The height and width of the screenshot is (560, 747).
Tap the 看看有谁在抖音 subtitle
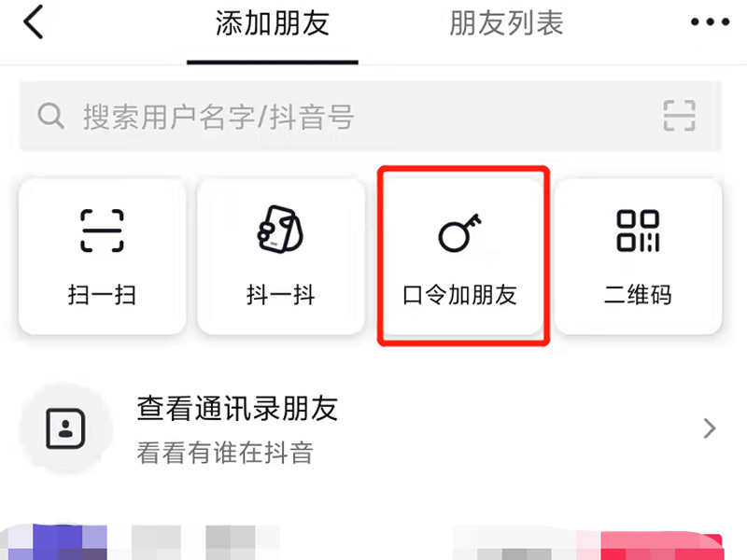click(x=225, y=453)
